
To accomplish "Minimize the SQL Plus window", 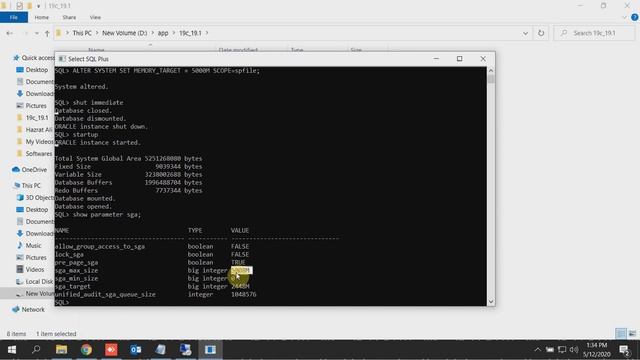I will click(436, 59).
